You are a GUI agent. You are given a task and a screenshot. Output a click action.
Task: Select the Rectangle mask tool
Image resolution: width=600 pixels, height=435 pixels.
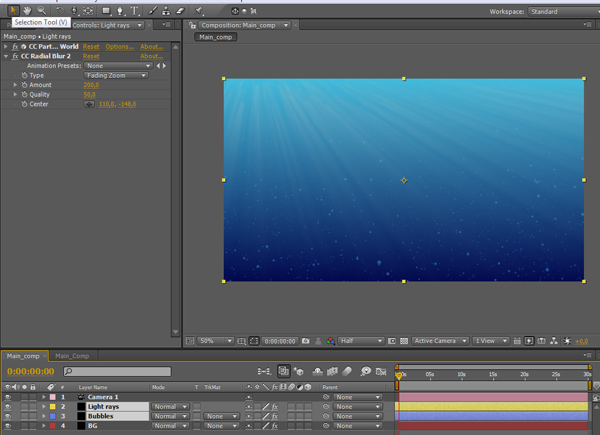[x=106, y=11]
